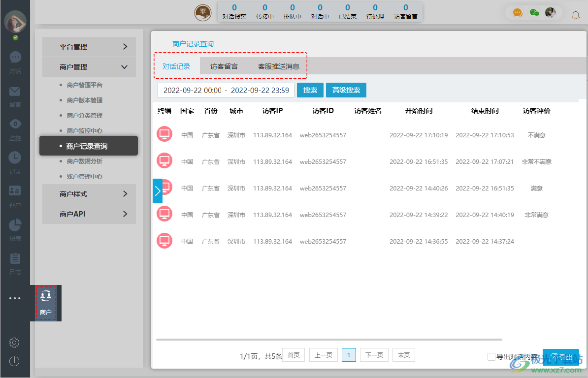
Task: Open the 客户 customer panel icon
Action: pyautogui.click(x=15, y=191)
